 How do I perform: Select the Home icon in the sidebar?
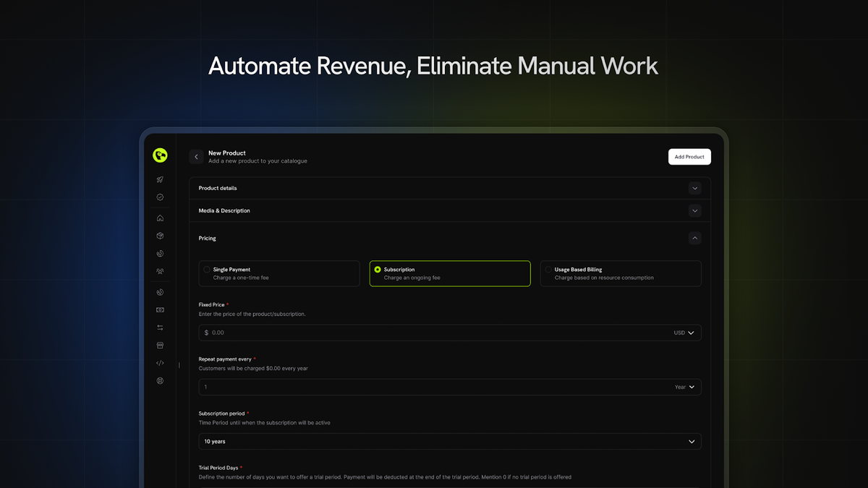point(160,218)
